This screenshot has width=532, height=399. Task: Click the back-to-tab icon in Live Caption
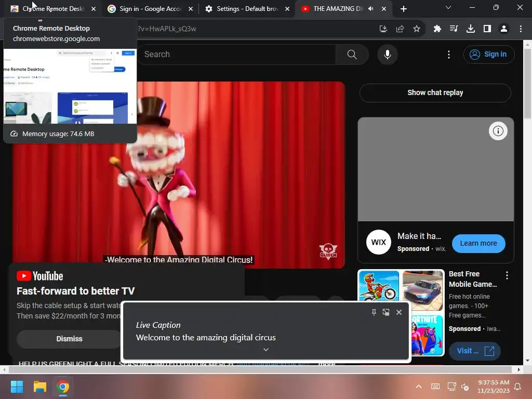(x=386, y=312)
